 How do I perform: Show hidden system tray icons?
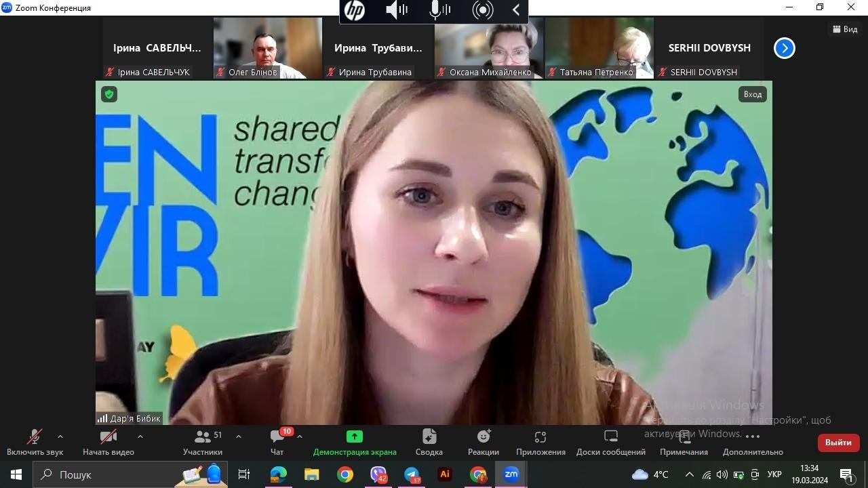click(x=690, y=474)
